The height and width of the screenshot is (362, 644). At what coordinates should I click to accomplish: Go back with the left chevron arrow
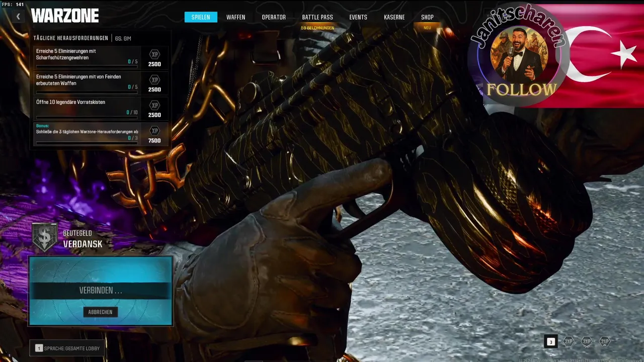[x=18, y=17]
